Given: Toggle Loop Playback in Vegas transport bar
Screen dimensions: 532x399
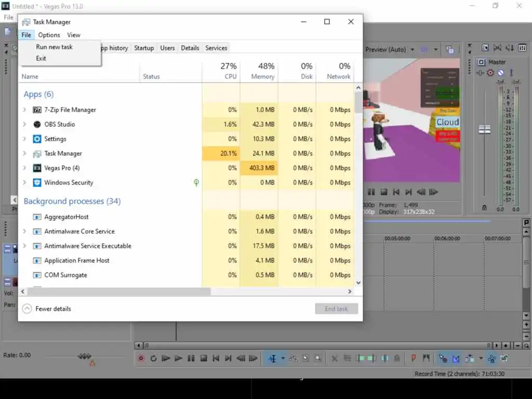Looking at the screenshot, I should 153,358.
